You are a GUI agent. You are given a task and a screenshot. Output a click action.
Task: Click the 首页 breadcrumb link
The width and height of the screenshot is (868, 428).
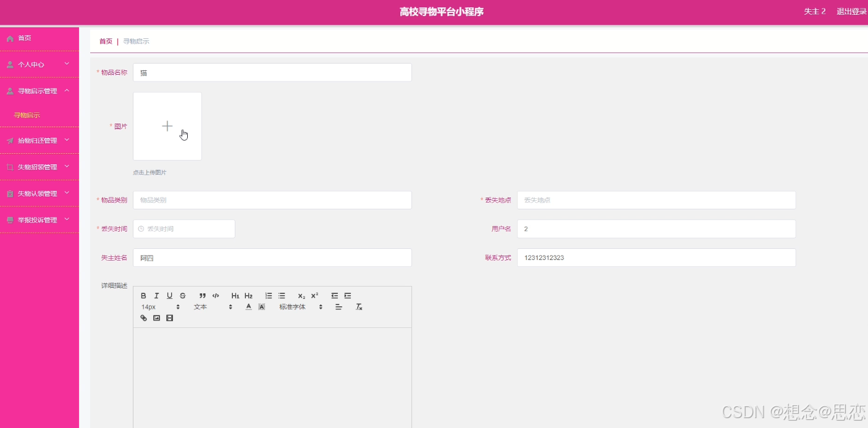pyautogui.click(x=106, y=41)
